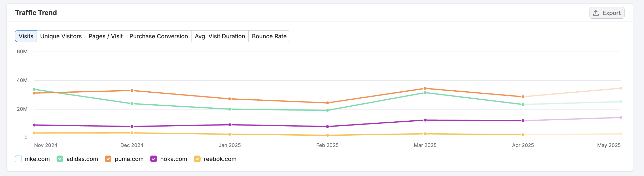The width and height of the screenshot is (644, 176).
Task: Select the Visits tab
Action: coord(26,36)
